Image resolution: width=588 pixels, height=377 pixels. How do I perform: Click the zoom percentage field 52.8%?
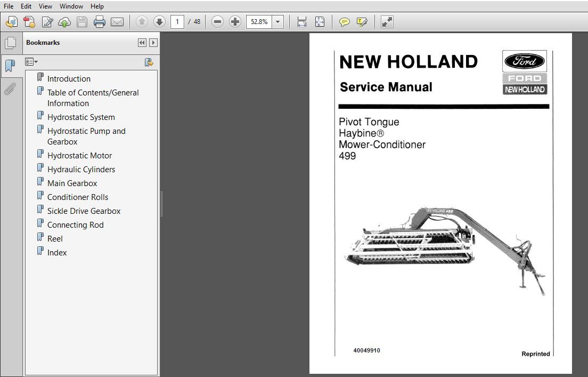click(259, 22)
